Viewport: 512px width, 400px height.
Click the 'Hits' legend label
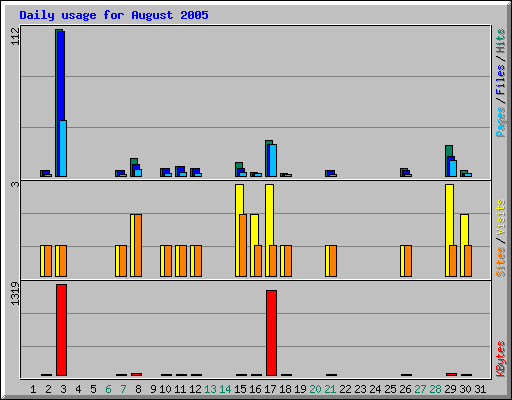coord(500,41)
